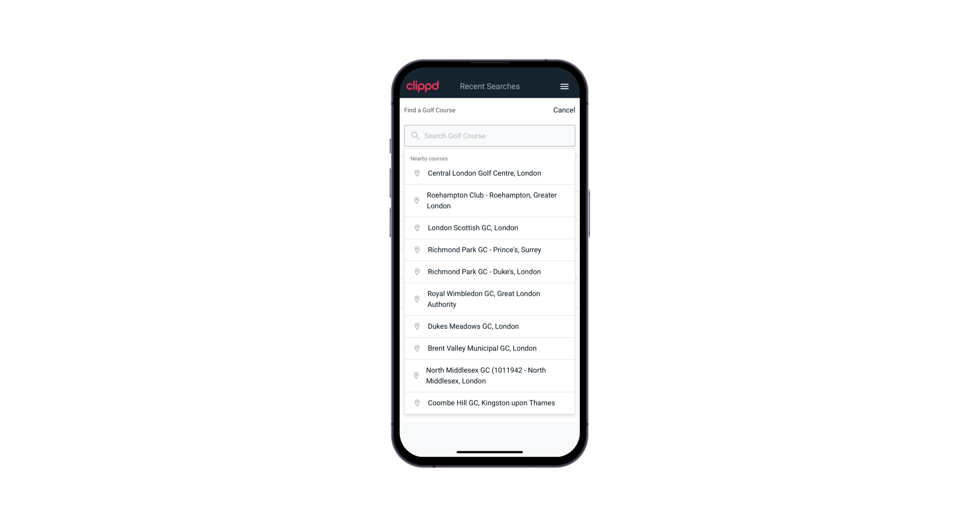Click the Clippd logo icon
The width and height of the screenshot is (980, 527).
[423, 86]
